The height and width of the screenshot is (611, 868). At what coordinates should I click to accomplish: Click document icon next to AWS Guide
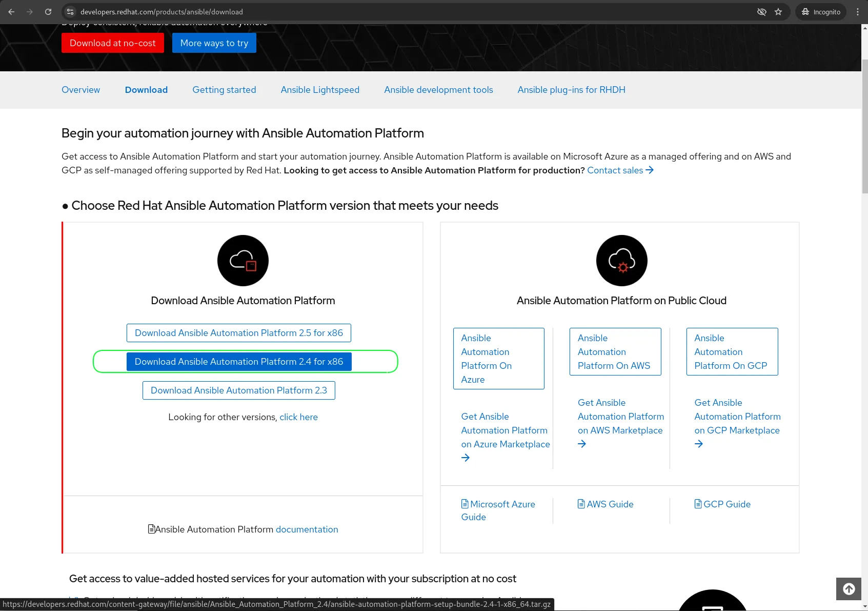tap(581, 504)
